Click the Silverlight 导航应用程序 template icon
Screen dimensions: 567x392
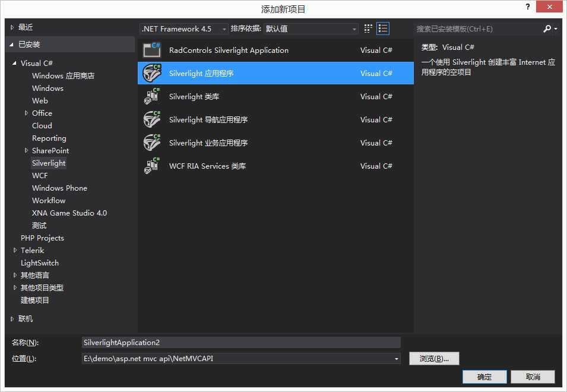click(152, 119)
